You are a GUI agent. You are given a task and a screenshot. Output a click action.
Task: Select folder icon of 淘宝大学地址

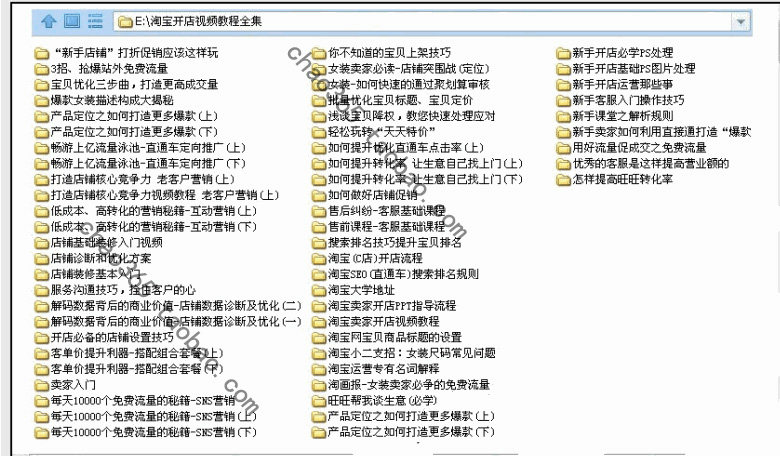[319, 290]
